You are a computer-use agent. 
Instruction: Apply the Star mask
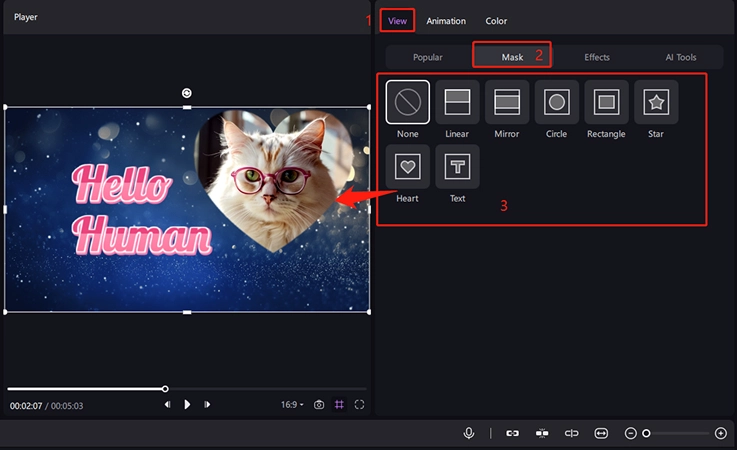656,102
